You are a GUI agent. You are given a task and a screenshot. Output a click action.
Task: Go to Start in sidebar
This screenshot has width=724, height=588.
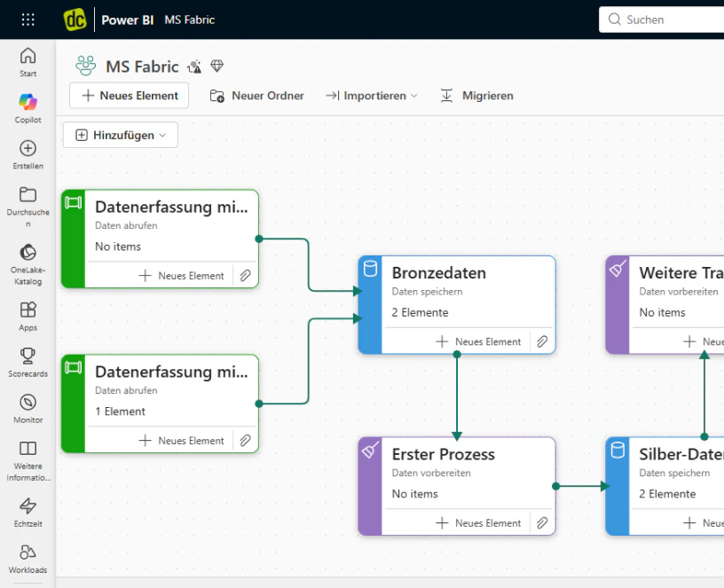[x=28, y=62]
